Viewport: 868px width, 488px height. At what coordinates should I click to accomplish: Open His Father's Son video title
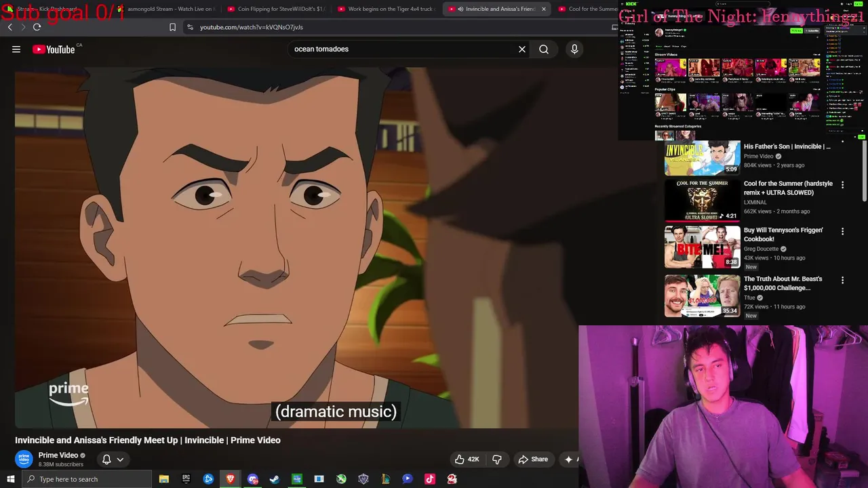click(787, 146)
